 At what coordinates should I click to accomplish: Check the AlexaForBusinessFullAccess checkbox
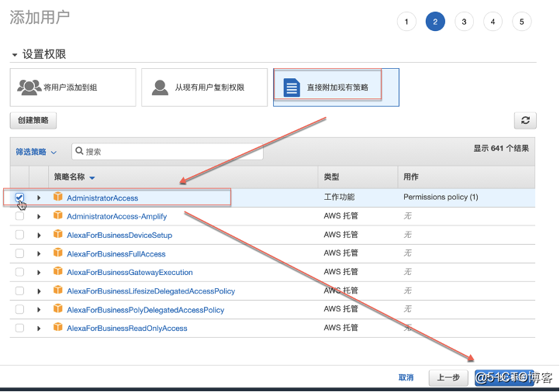click(x=19, y=253)
